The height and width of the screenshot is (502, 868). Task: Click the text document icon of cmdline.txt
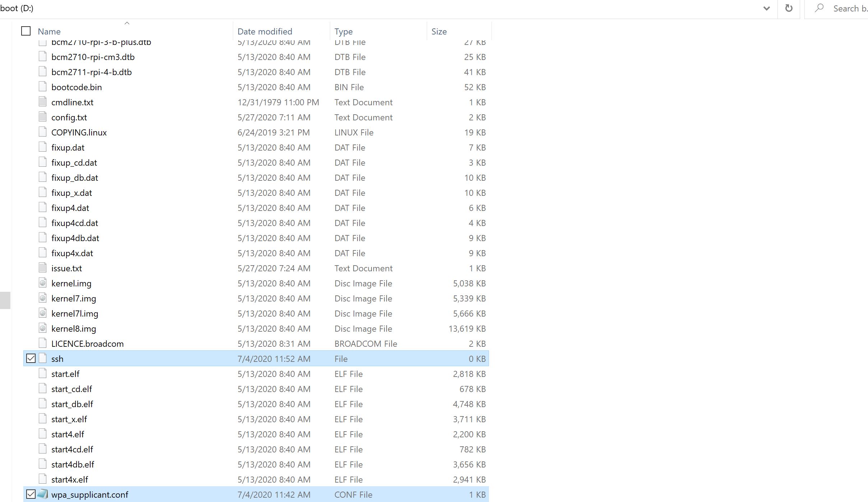(x=42, y=102)
